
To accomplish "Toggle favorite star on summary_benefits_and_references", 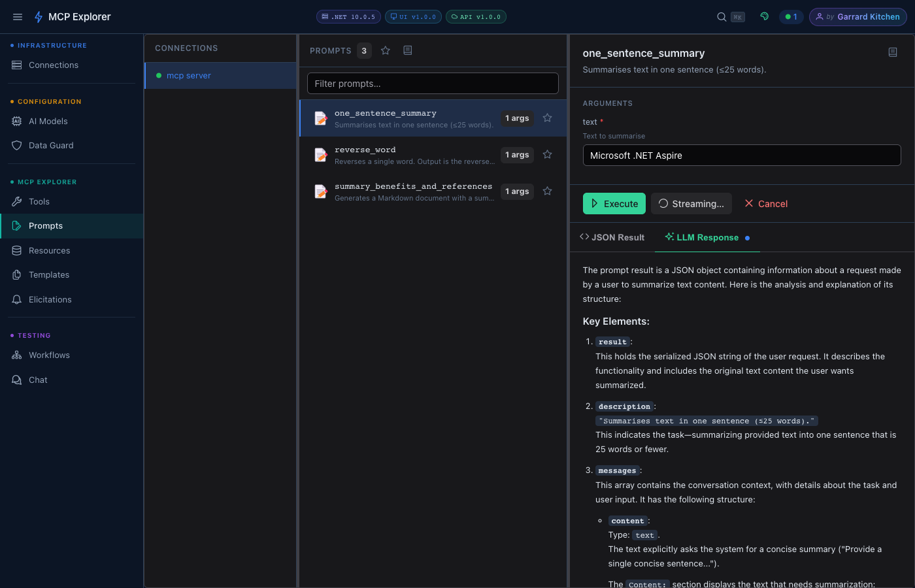I will pyautogui.click(x=548, y=191).
